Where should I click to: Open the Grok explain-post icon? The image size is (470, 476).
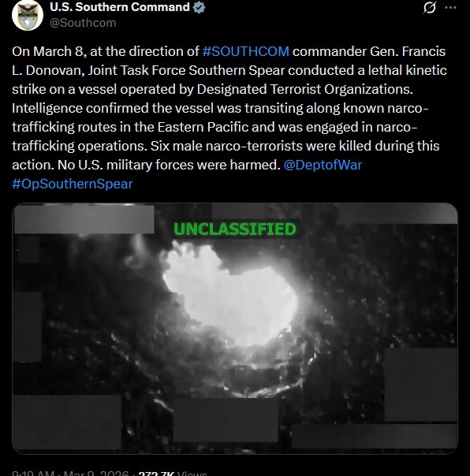[430, 8]
